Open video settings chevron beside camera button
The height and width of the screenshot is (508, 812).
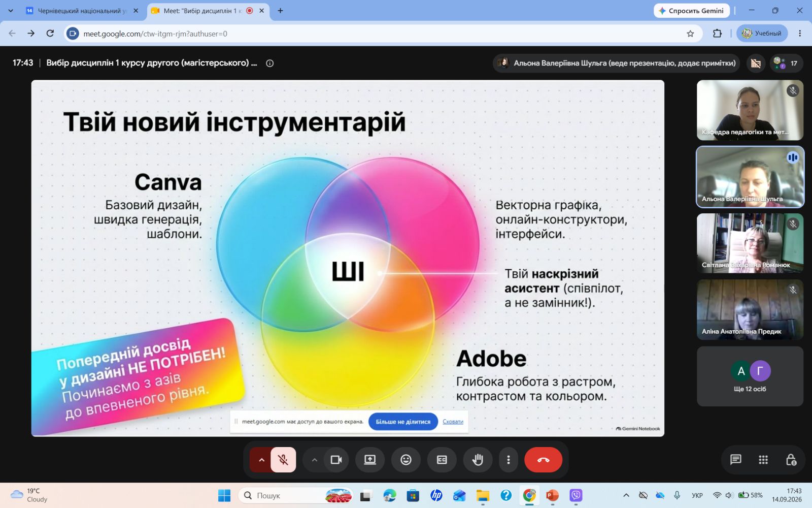315,460
